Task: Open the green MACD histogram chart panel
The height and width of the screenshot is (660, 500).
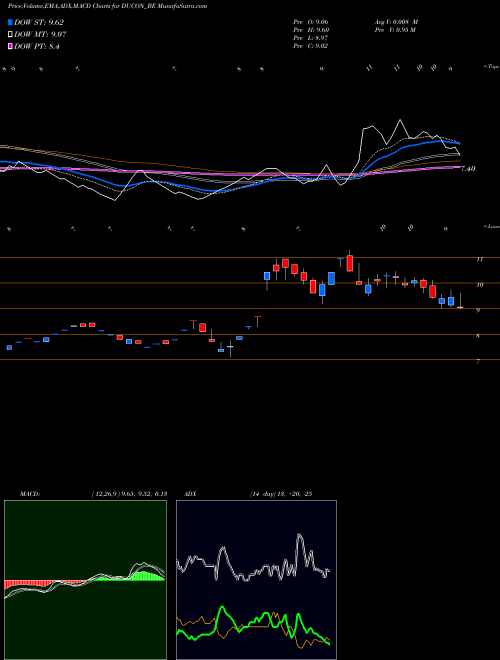Action: coord(85,580)
